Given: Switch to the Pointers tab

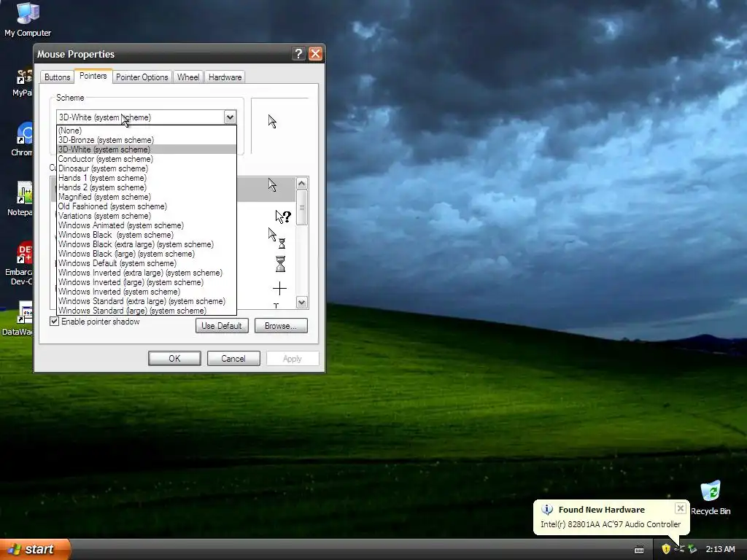Looking at the screenshot, I should [x=93, y=76].
